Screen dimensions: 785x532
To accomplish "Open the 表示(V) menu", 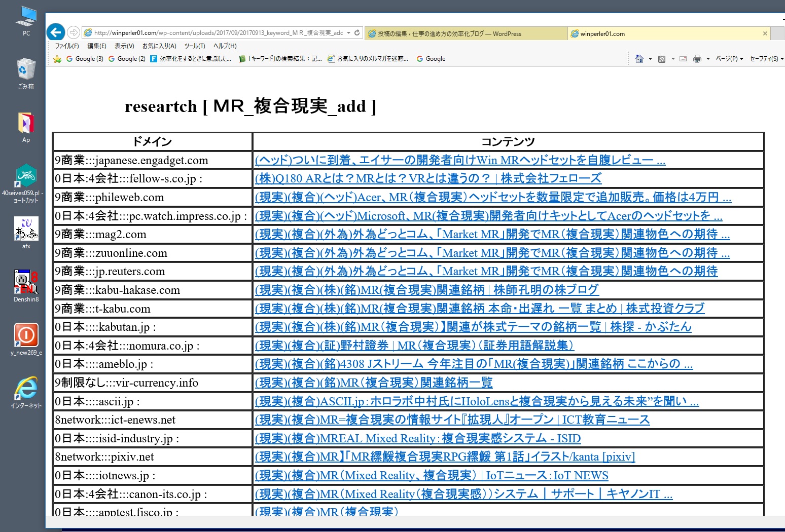I will [124, 46].
